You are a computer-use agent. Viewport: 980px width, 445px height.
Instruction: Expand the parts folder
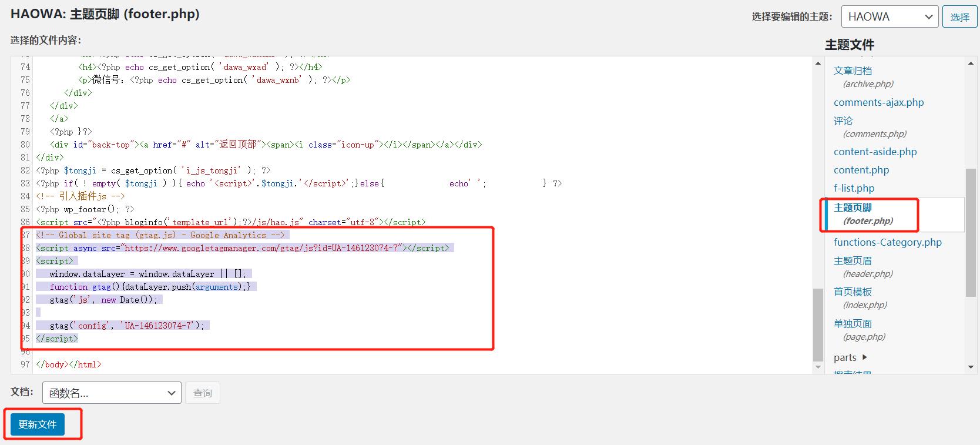click(x=850, y=357)
